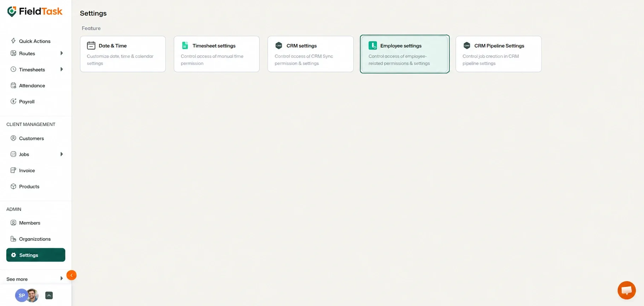Click the Timesheet settings green icon

[x=185, y=45]
